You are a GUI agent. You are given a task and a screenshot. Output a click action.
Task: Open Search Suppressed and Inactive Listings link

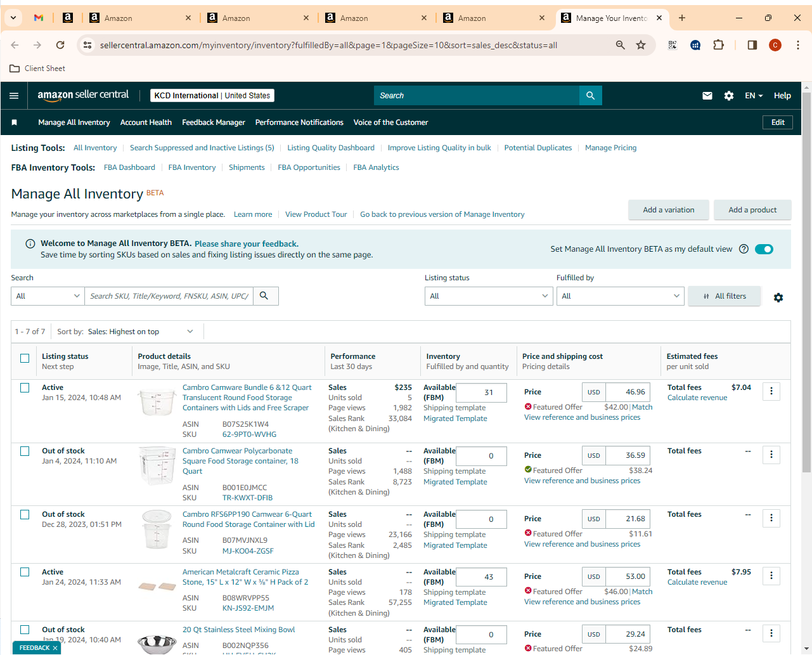(202, 148)
